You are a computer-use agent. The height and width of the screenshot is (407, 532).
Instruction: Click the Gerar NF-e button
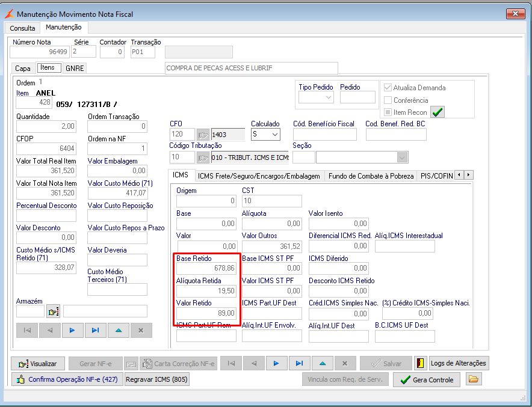pyautogui.click(x=95, y=364)
